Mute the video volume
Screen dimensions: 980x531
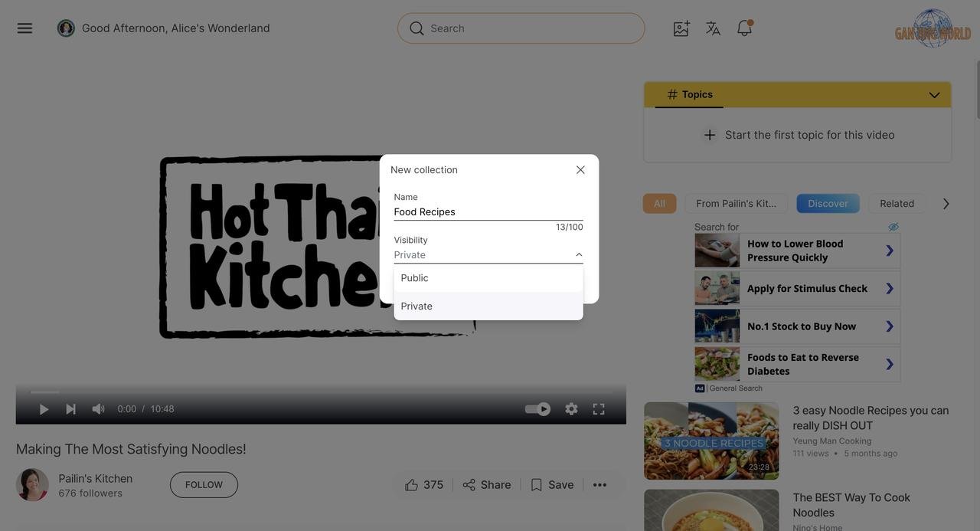pyautogui.click(x=98, y=409)
